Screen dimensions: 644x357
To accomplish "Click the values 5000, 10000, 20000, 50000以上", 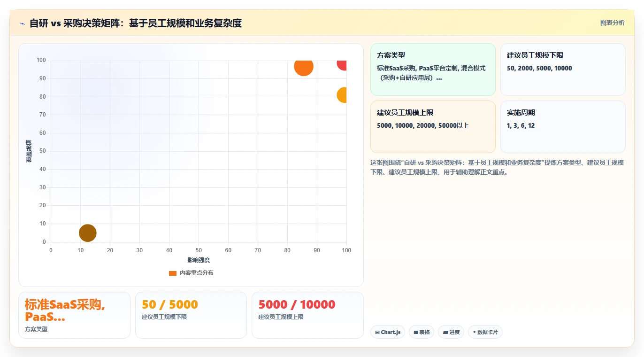I will point(423,125).
